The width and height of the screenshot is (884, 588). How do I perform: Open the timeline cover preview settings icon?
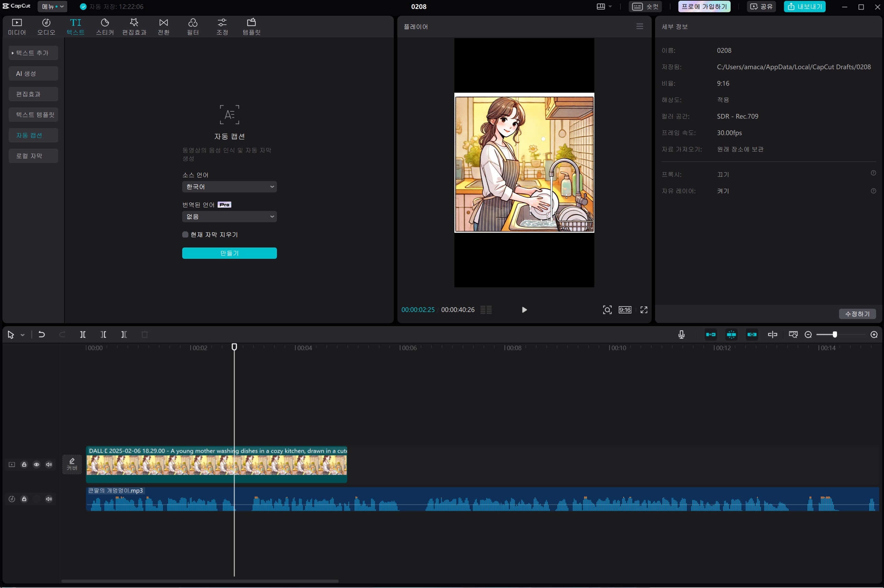click(x=793, y=334)
